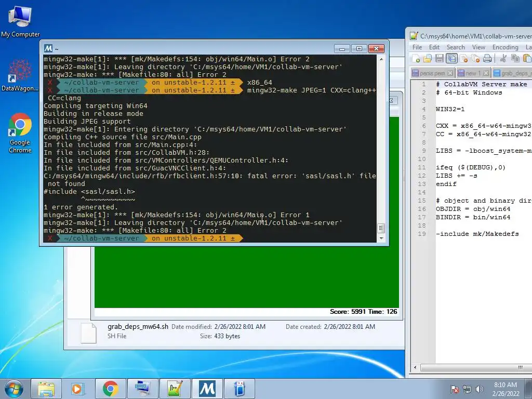Click the Notepad++ horizontal scrollbar left arrow
This screenshot has height=399, width=532.
pos(415,367)
